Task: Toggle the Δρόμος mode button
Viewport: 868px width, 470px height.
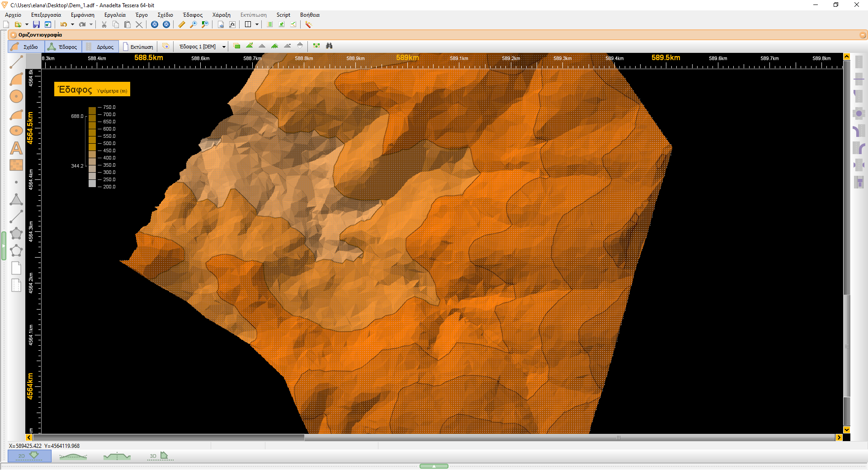Action: tap(100, 47)
